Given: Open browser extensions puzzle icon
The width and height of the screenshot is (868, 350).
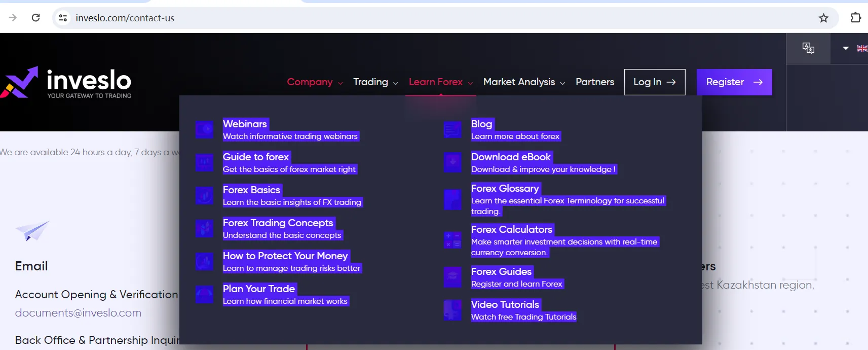Looking at the screenshot, I should tap(855, 18).
